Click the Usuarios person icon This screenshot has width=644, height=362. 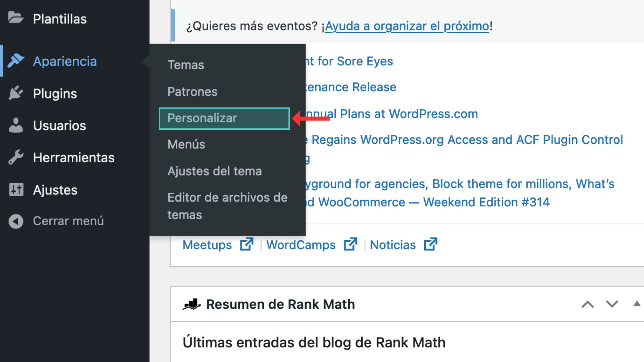tap(16, 125)
